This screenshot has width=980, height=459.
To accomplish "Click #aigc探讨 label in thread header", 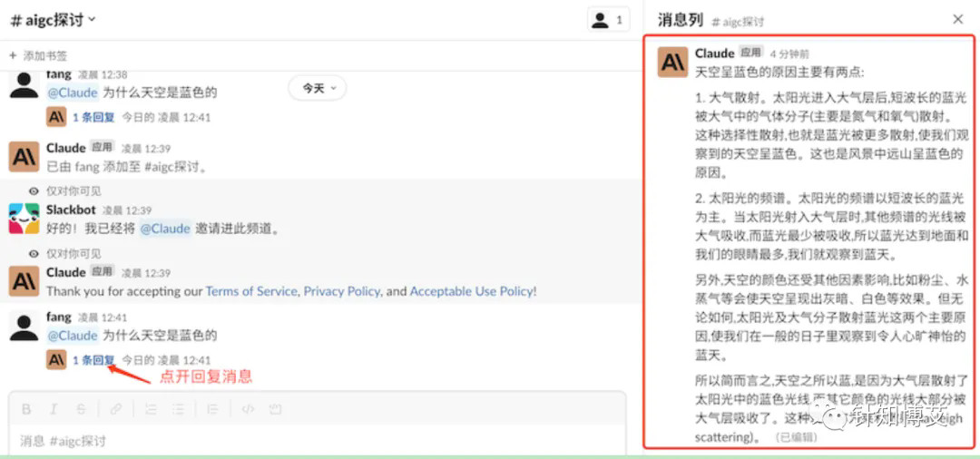I will (738, 22).
